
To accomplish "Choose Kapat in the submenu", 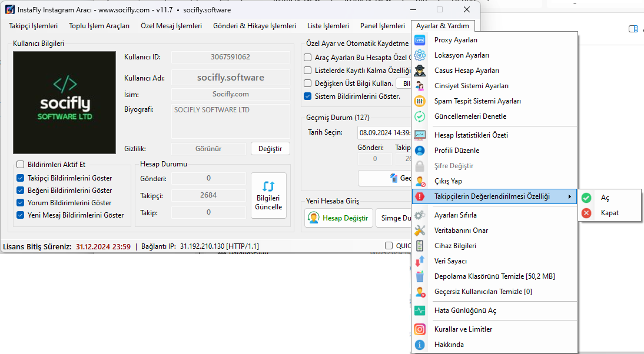I will coord(609,213).
